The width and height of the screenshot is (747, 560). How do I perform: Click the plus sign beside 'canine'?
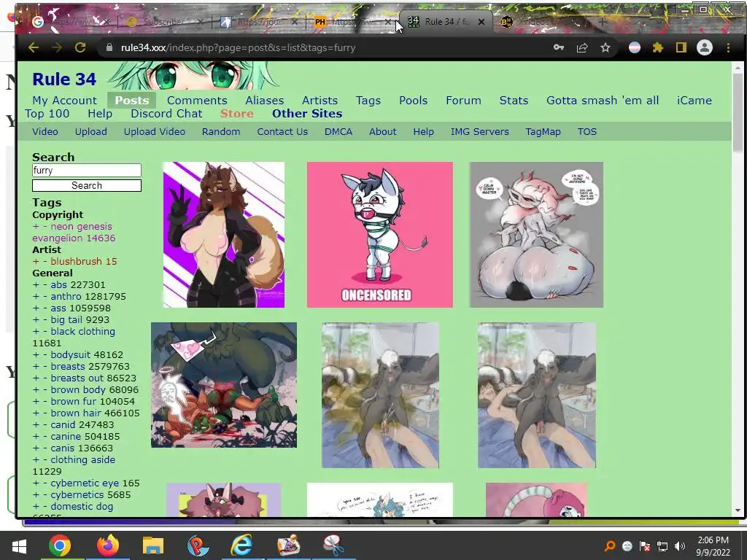tap(36, 437)
